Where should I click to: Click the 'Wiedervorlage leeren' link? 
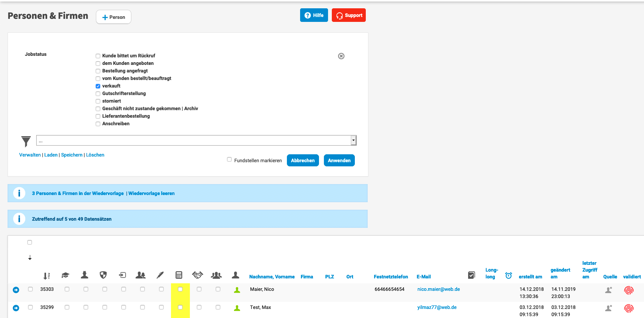click(x=151, y=194)
